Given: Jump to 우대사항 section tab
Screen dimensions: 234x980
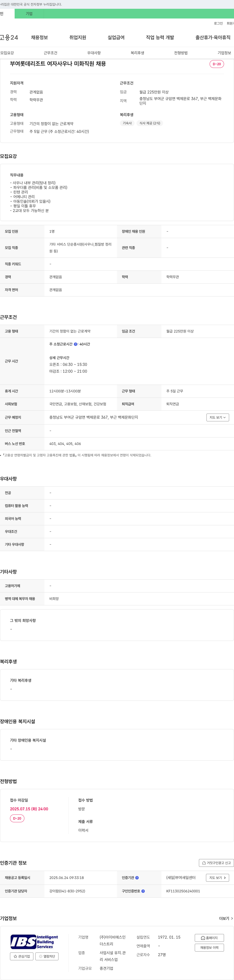Looking at the screenshot, I should click(x=94, y=53).
